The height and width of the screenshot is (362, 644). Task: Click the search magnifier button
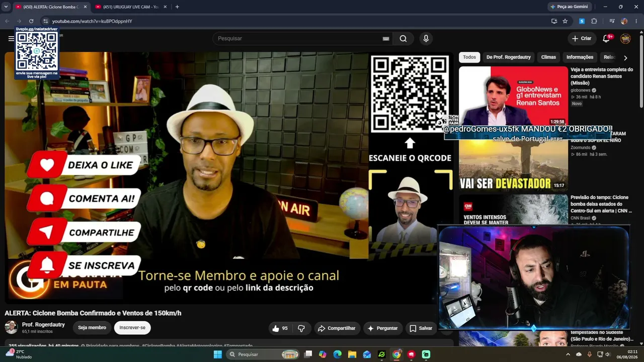403,39
